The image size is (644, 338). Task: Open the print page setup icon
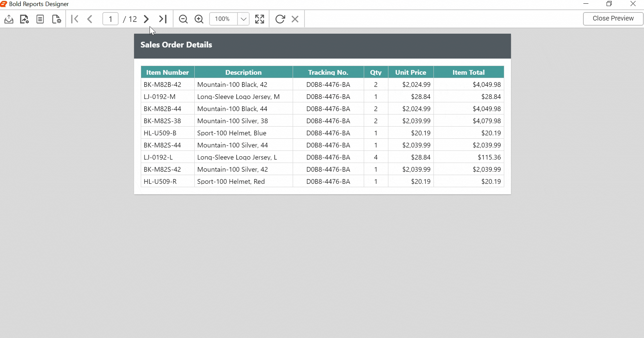56,19
